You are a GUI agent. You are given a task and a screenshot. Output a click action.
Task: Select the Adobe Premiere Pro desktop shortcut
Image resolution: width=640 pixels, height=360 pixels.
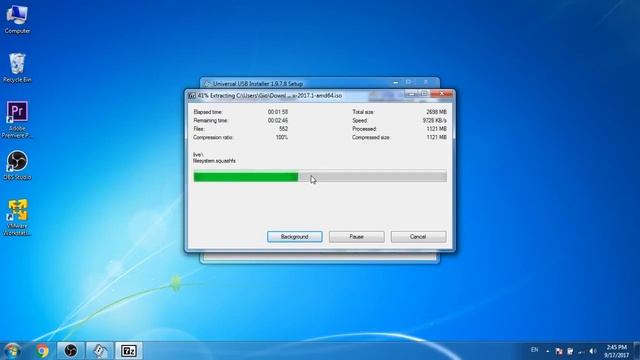[17, 120]
